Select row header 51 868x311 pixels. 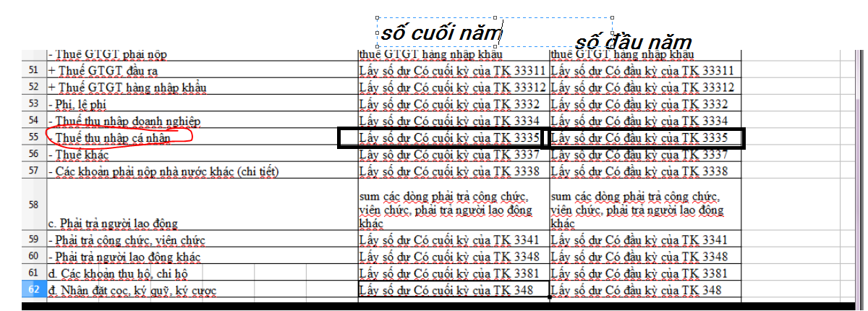tap(34, 71)
